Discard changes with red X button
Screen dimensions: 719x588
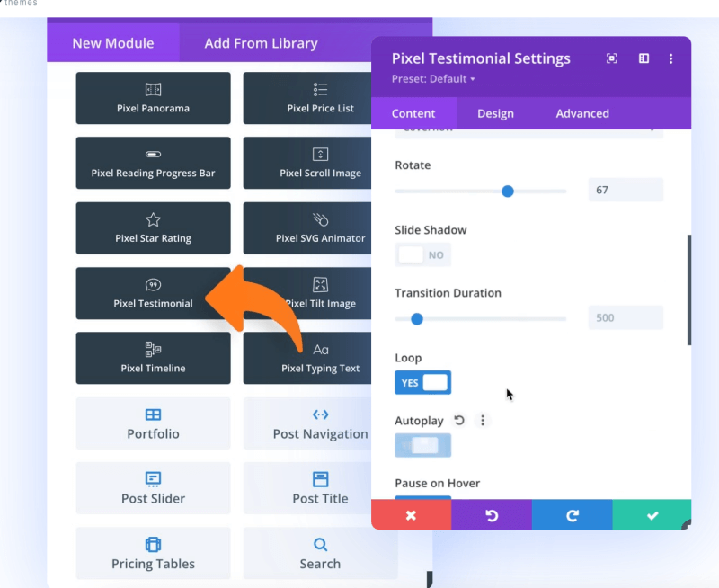click(x=412, y=515)
